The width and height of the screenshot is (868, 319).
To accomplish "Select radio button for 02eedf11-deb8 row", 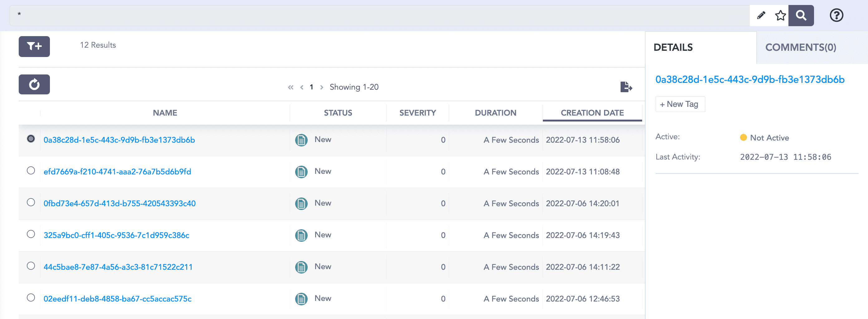I will [31, 298].
